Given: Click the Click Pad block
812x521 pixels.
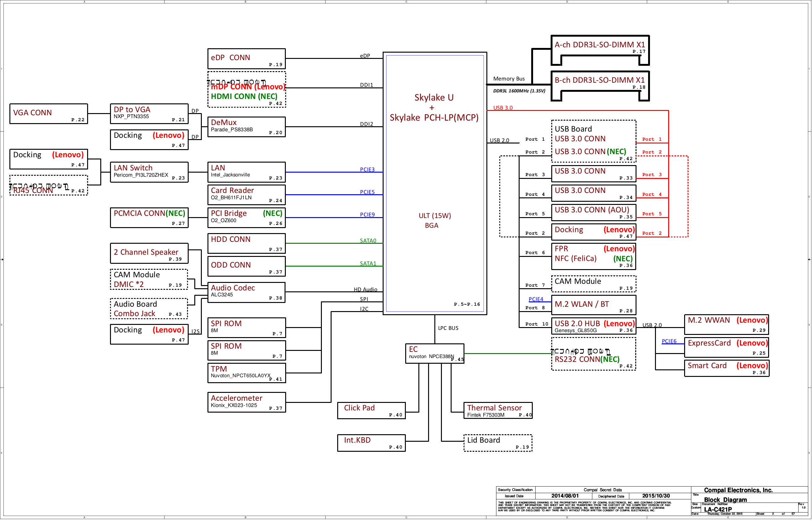Looking at the screenshot, I should (371, 410).
